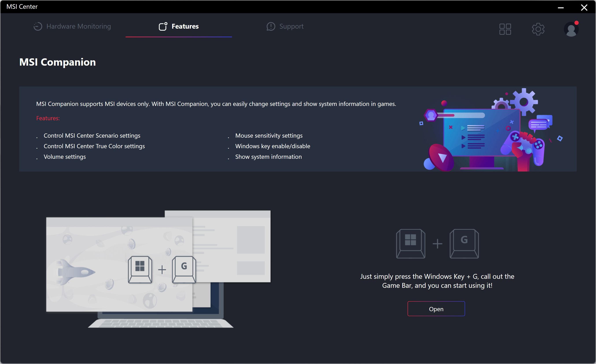
Task: Click the Support tab icon
Action: coord(271,26)
